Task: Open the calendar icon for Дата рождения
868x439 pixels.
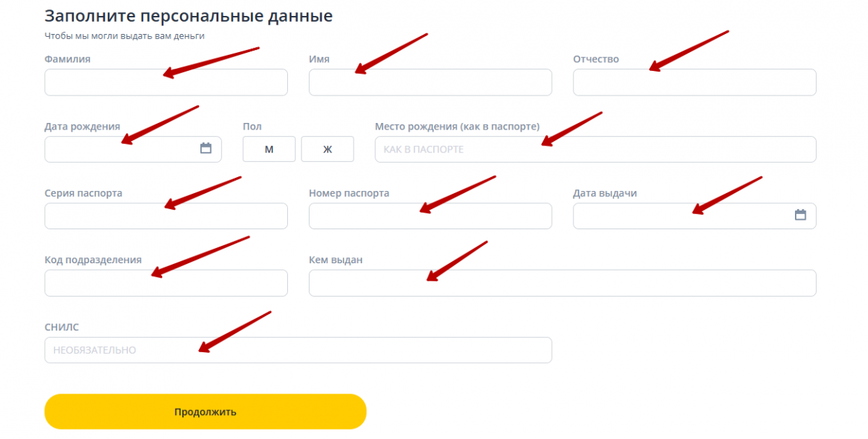Action: point(206,148)
